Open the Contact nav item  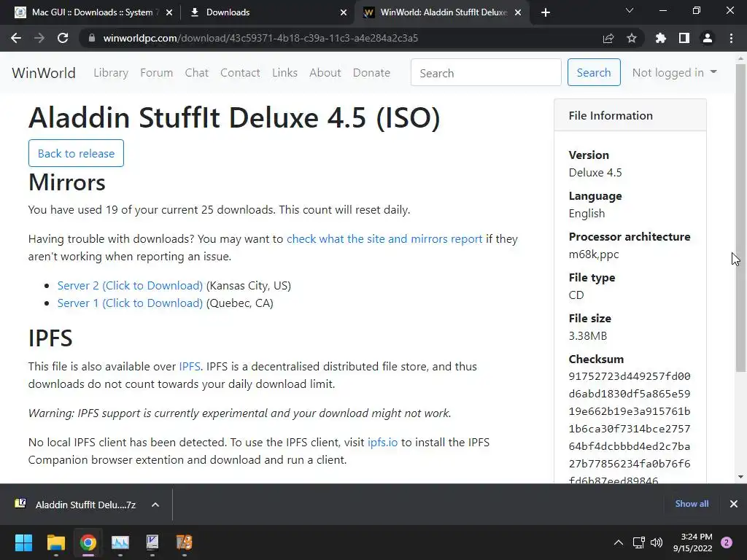click(x=240, y=73)
